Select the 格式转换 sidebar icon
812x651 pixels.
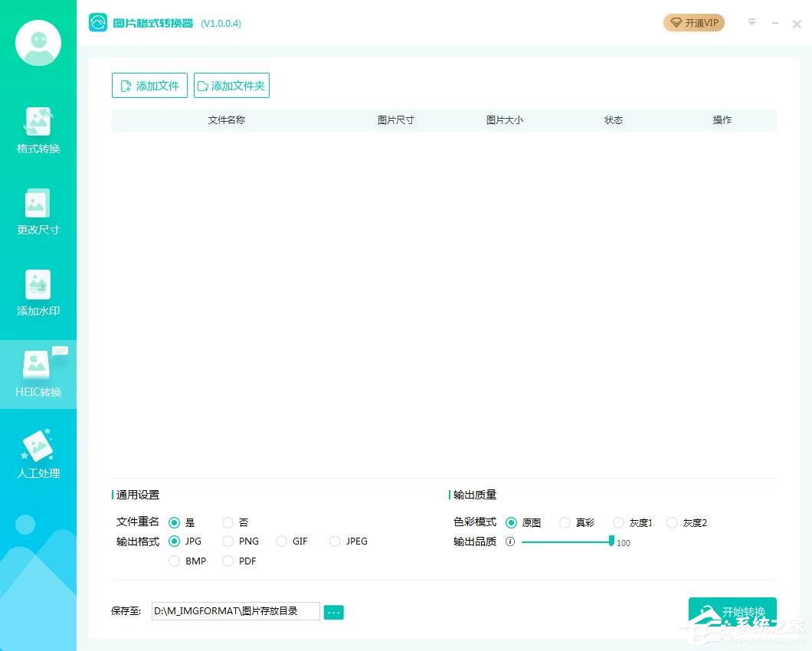(x=38, y=130)
